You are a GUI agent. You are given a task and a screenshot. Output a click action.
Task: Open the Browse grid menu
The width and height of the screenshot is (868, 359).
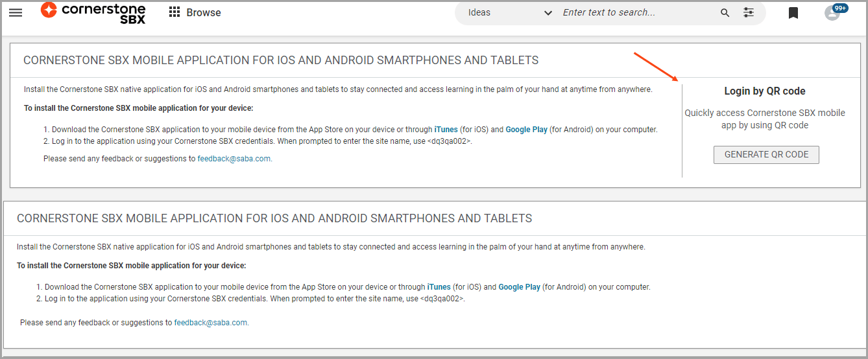pos(195,12)
